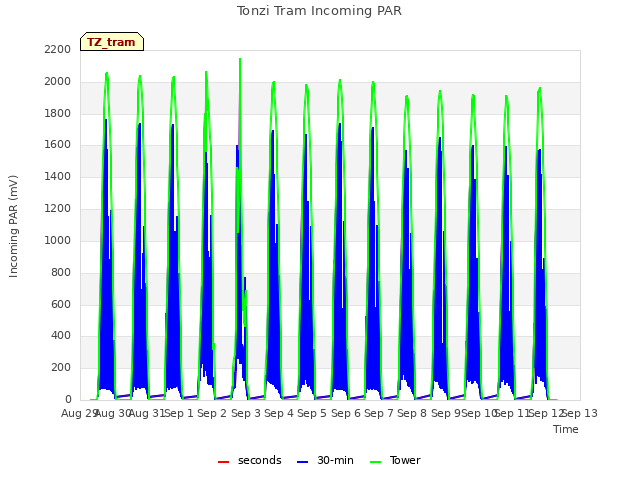Click the 2000 y-axis tick label
The image size is (640, 480).
pos(58,81)
